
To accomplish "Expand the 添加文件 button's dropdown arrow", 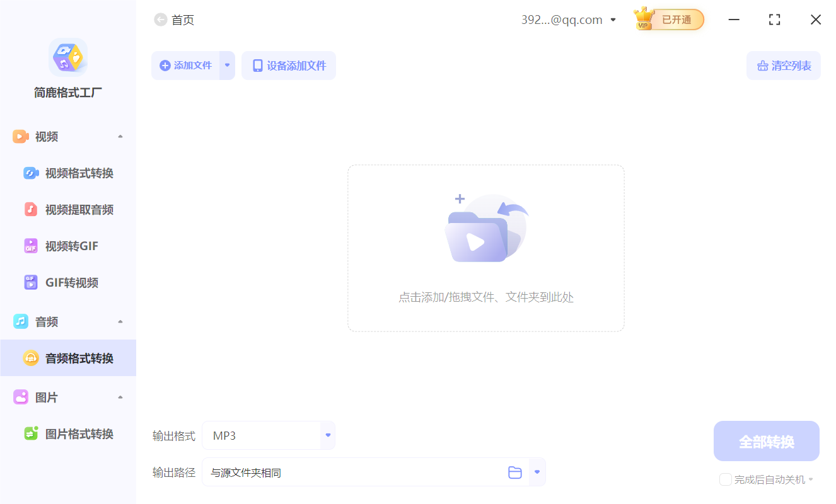I will [227, 65].
